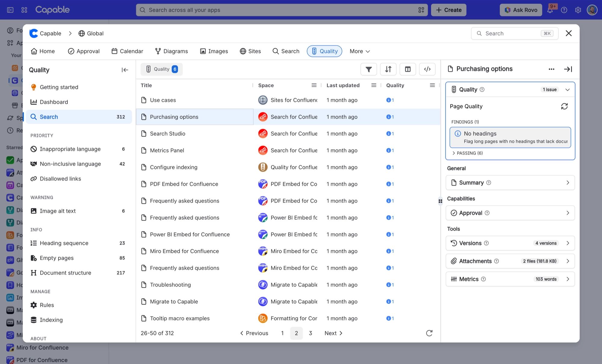Go to the Previous results page
Viewport: 602px width, 364px height.
254,333
